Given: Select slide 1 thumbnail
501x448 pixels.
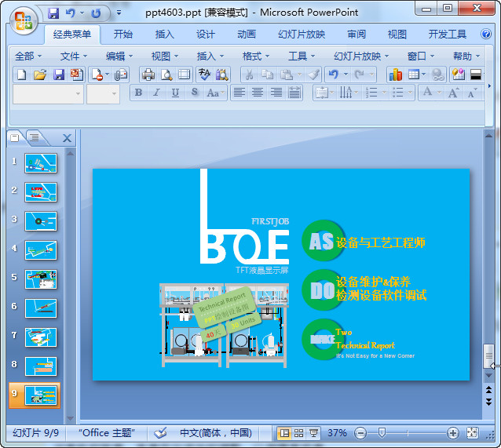Looking at the screenshot, I should tap(41, 163).
